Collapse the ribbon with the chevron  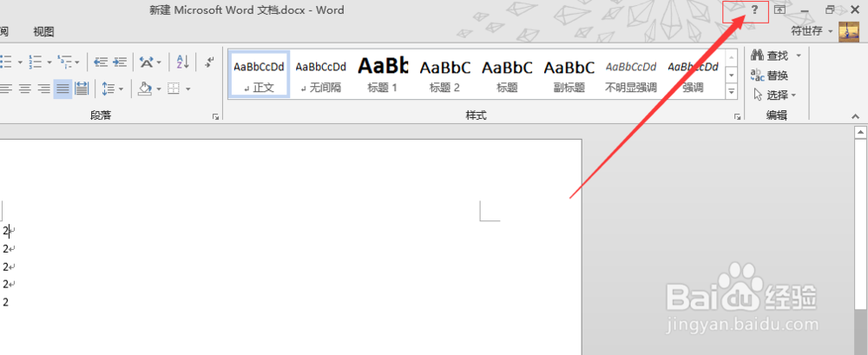pyautogui.click(x=855, y=116)
